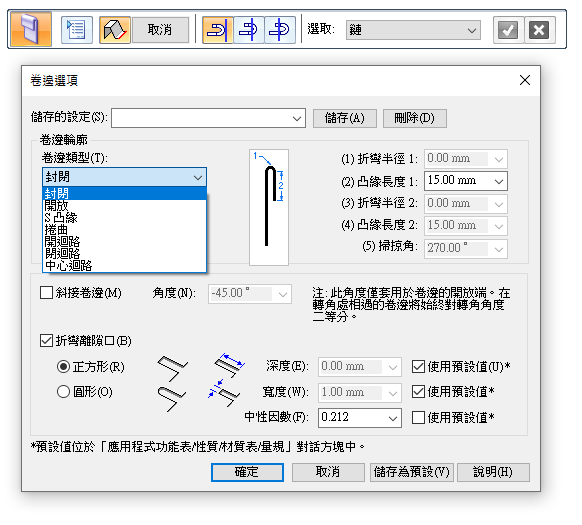Enable the 斜接卷邊 checkbox
Image resolution: width=582 pixels, height=525 pixels.
point(46,293)
